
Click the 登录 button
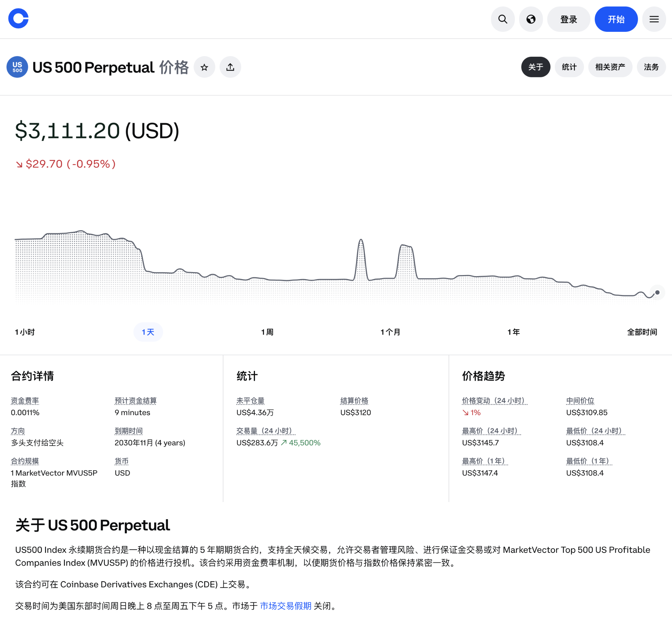pos(569,19)
